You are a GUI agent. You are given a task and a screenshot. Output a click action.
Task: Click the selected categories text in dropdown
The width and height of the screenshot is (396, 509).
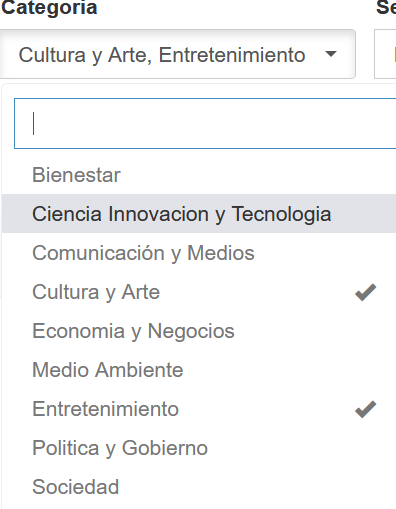click(162, 55)
